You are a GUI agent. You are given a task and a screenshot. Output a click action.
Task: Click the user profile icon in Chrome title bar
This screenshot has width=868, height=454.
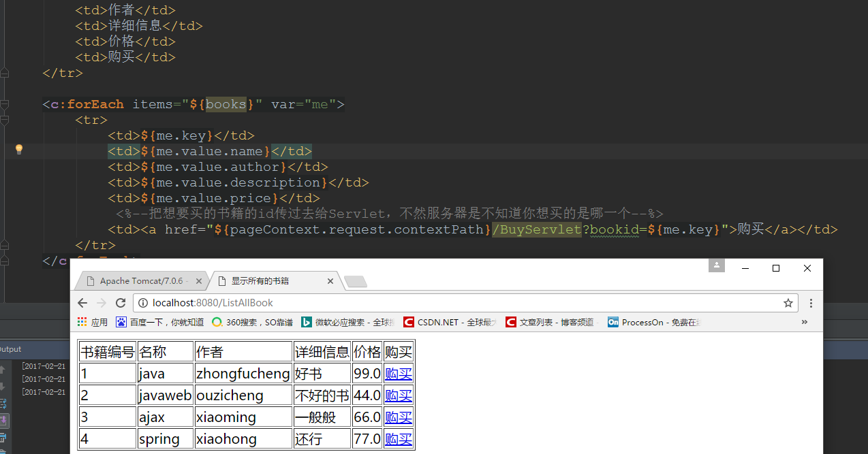click(x=716, y=266)
